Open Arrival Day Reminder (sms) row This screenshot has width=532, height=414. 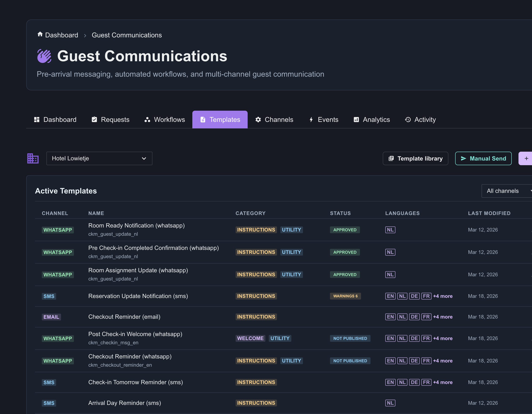click(x=284, y=403)
